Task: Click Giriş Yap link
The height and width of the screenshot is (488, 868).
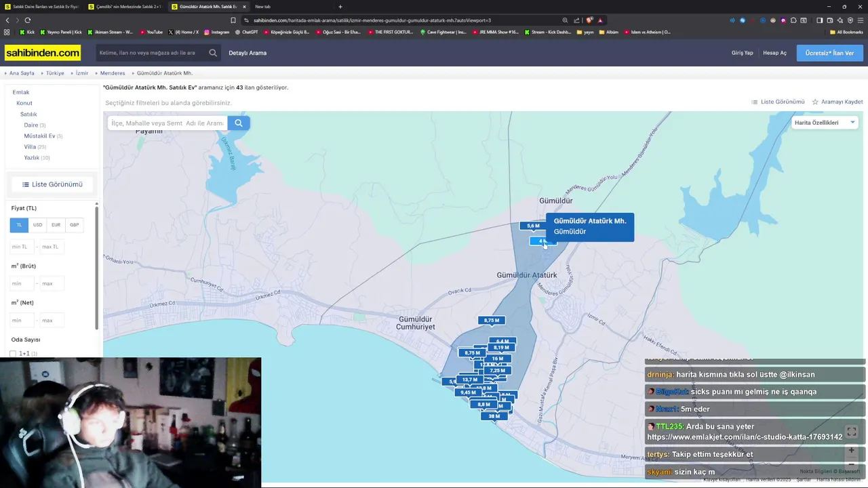Action: (742, 53)
